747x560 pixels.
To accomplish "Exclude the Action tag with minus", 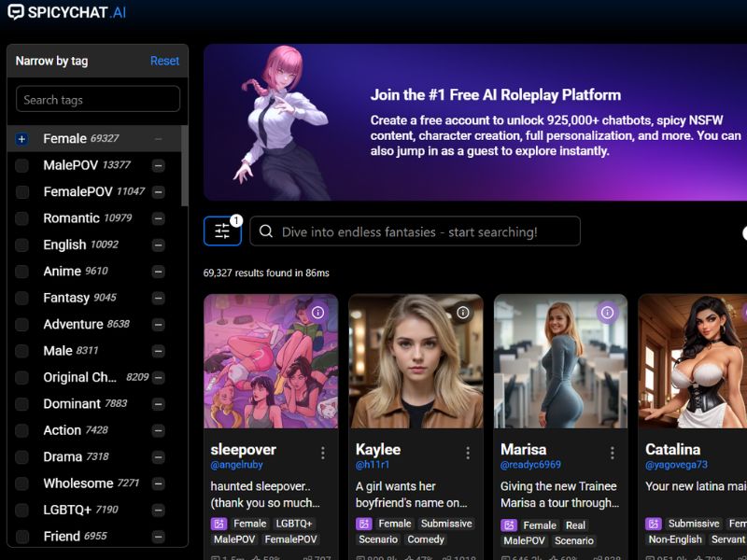I will (x=158, y=431).
